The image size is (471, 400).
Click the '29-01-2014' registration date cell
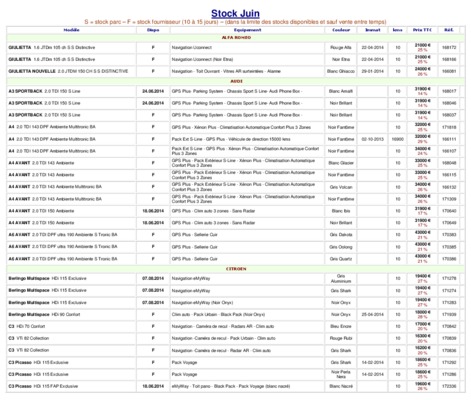[373, 71]
